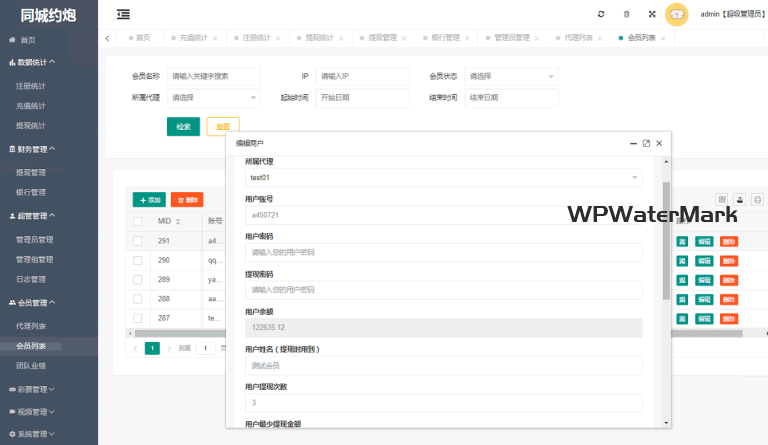This screenshot has height=445, width=768.
Task: Collapse the sidebar with the hamburger icon
Action: click(x=123, y=14)
